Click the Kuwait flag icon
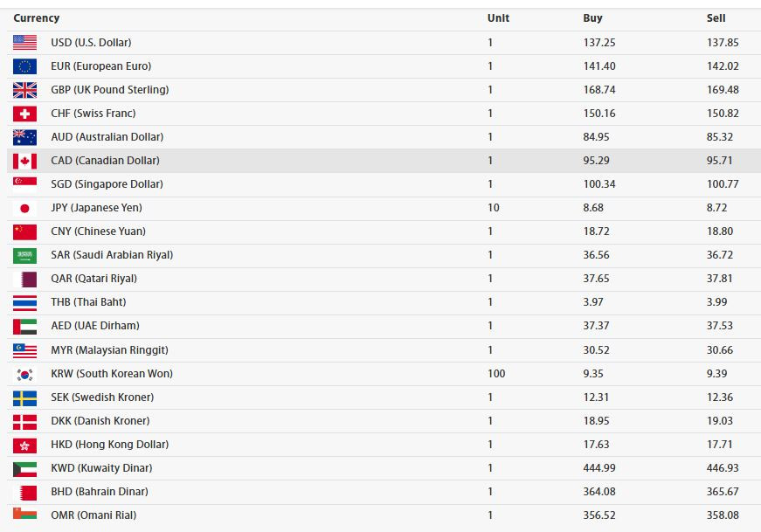The height and width of the screenshot is (532, 761). [24, 469]
